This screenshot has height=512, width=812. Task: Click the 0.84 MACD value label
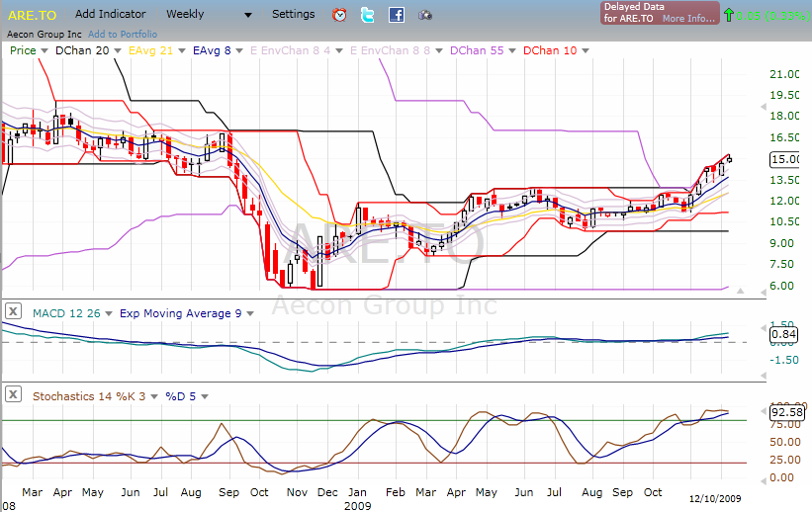coord(783,334)
